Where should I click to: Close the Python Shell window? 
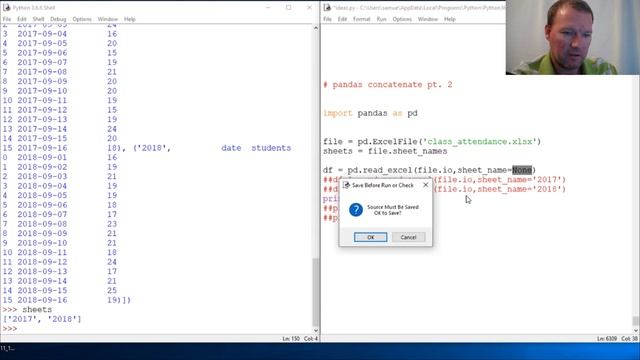coord(309,7)
